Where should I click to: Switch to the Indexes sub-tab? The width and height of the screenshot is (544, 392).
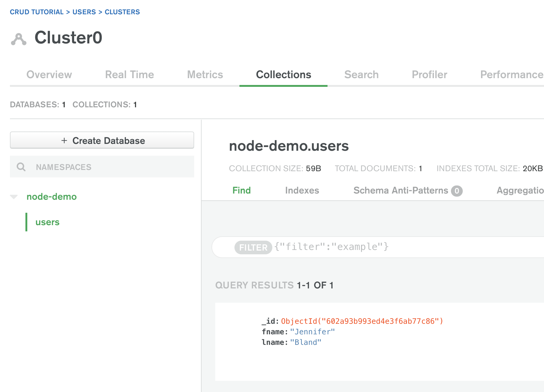(302, 190)
